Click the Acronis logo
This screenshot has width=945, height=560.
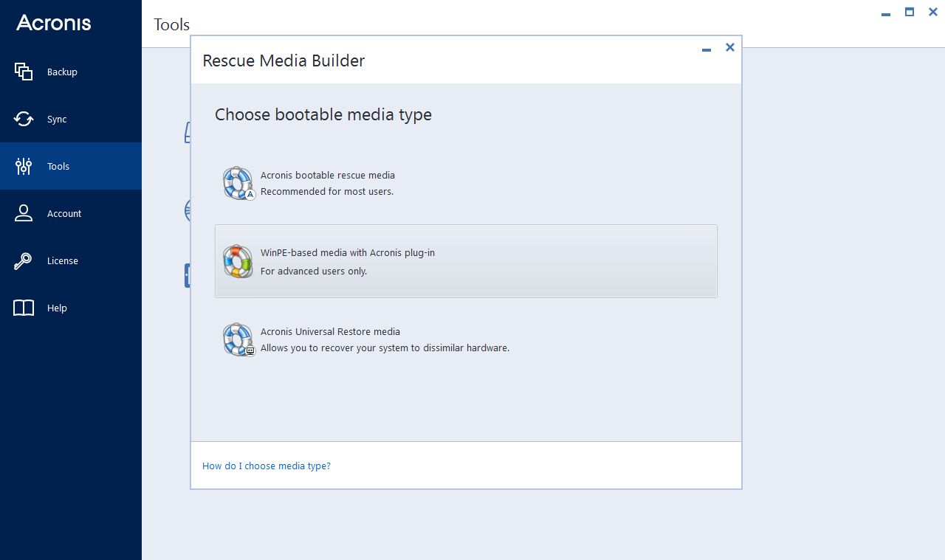pos(54,22)
